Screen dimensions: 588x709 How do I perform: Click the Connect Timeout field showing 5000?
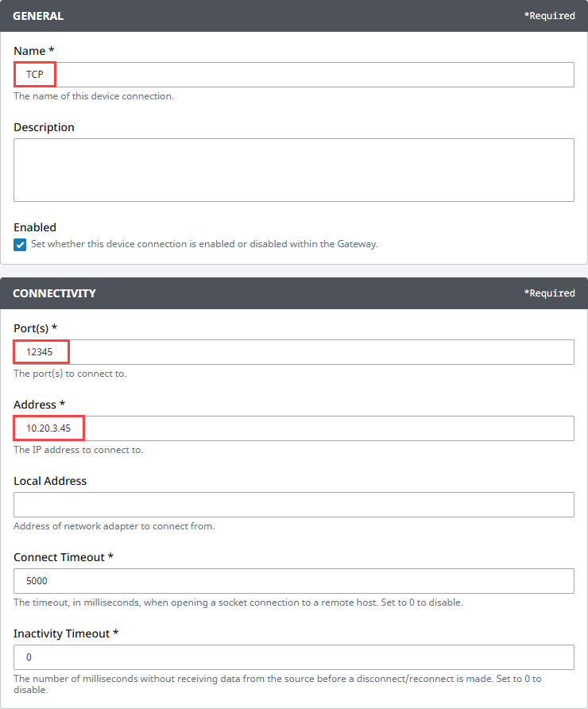(x=294, y=581)
